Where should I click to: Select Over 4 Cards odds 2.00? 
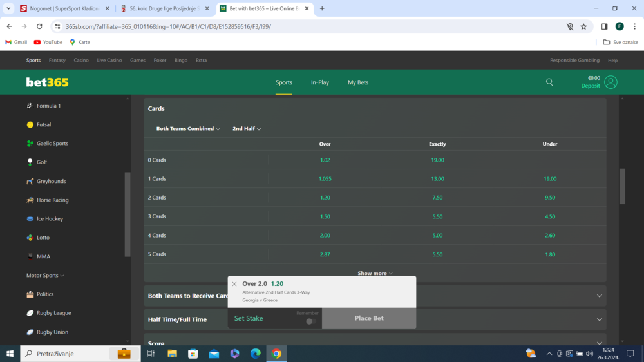[x=325, y=236]
